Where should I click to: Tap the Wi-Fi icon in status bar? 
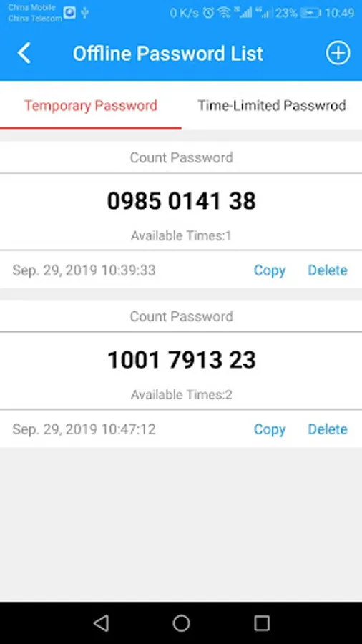coord(224,13)
